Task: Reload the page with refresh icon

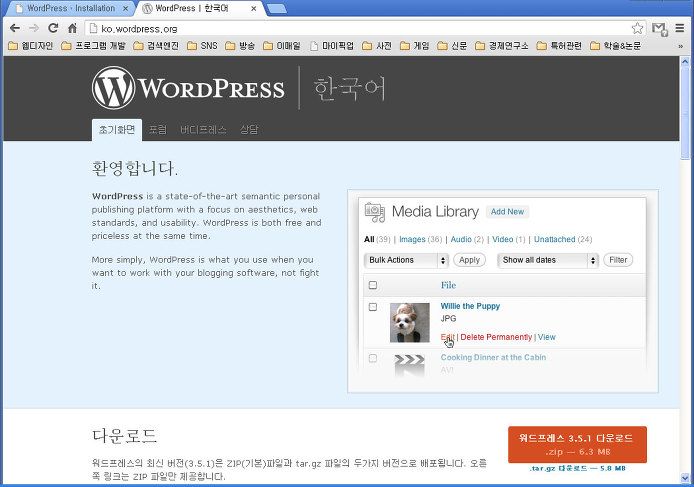Action: [x=53, y=28]
